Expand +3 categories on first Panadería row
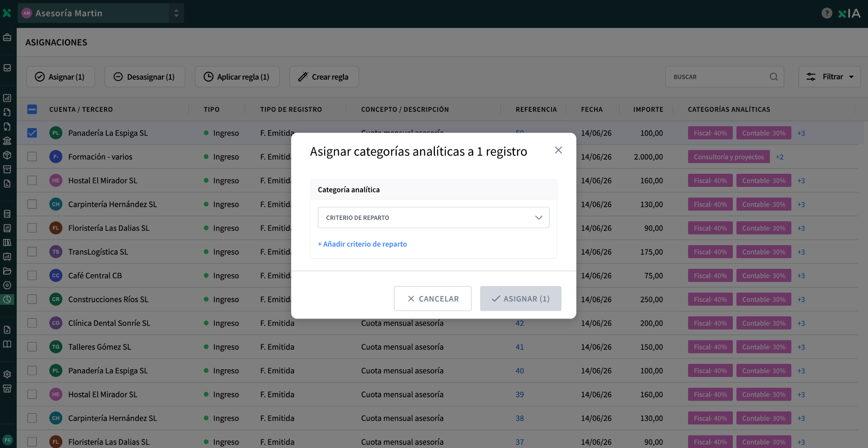 801,133
